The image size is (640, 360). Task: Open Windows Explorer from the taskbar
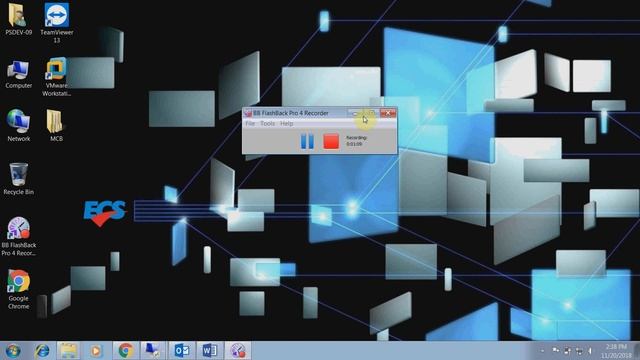click(x=68, y=351)
